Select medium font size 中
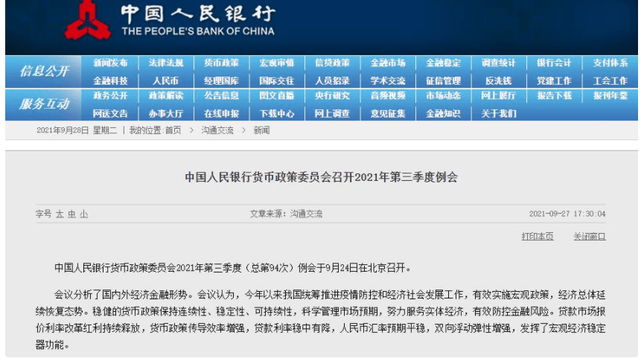This screenshot has height=364, width=644. pyautogui.click(x=72, y=214)
